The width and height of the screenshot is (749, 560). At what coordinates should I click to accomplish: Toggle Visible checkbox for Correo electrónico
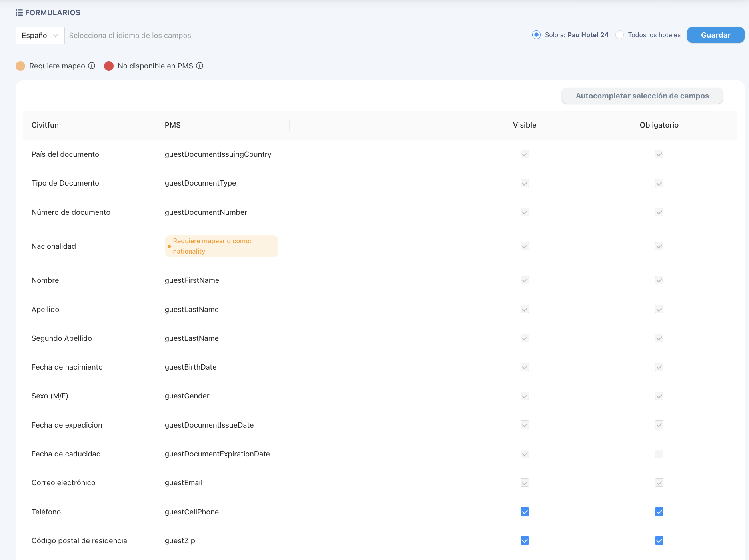525,483
